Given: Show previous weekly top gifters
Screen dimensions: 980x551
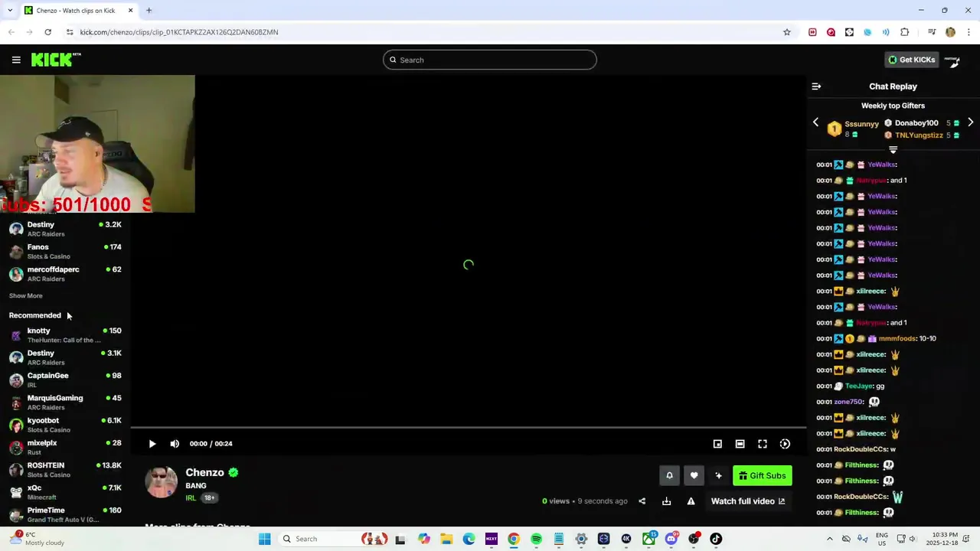Looking at the screenshot, I should pyautogui.click(x=815, y=122).
